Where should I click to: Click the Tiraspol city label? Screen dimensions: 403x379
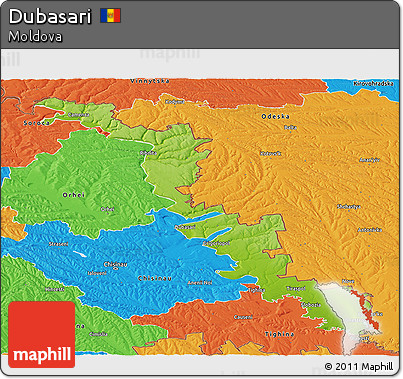[x=296, y=288]
